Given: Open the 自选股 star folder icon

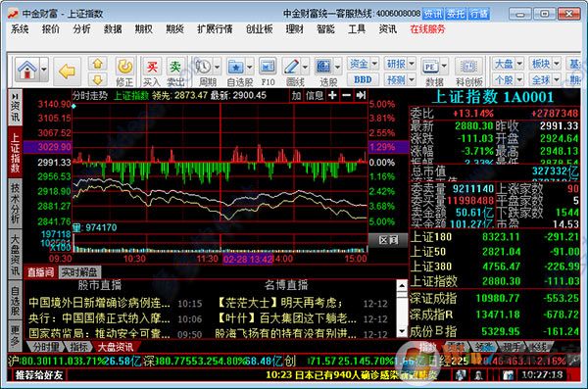Looking at the screenshot, I should pos(236,68).
